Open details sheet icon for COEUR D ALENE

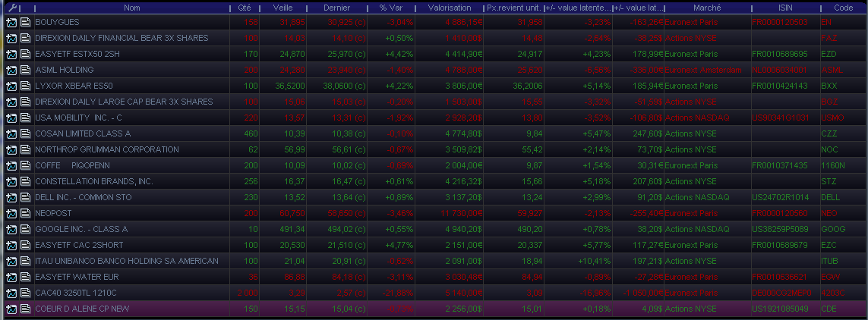coord(26,309)
